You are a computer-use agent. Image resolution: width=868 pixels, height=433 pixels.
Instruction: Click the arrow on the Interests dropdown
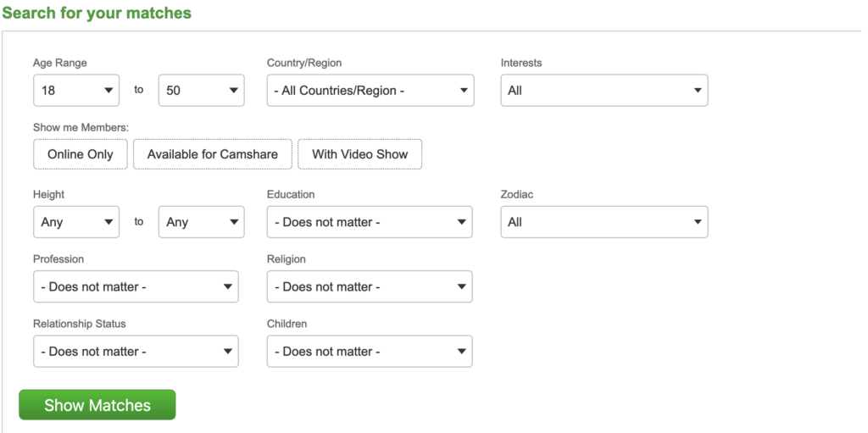(x=698, y=91)
